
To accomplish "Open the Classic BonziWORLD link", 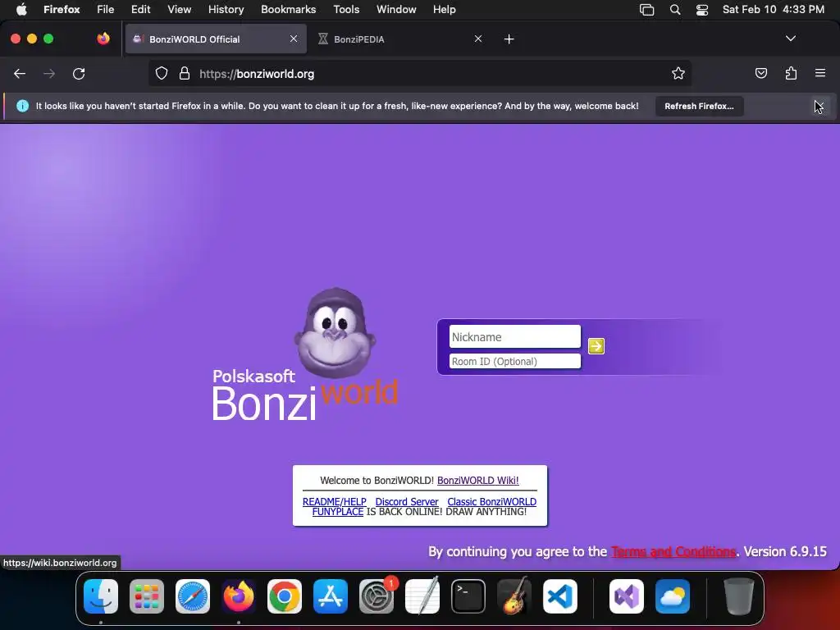I will pos(492,501).
